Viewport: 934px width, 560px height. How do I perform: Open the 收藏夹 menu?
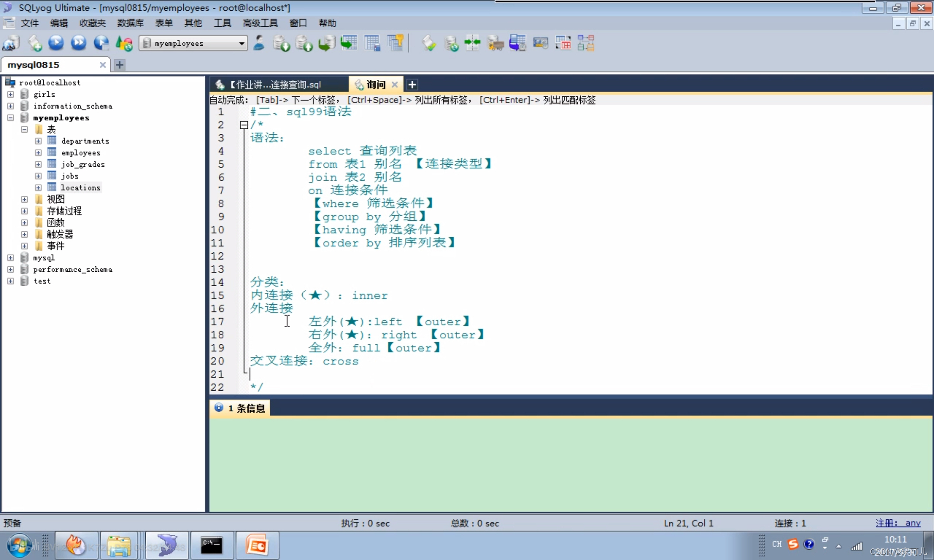pos(93,23)
